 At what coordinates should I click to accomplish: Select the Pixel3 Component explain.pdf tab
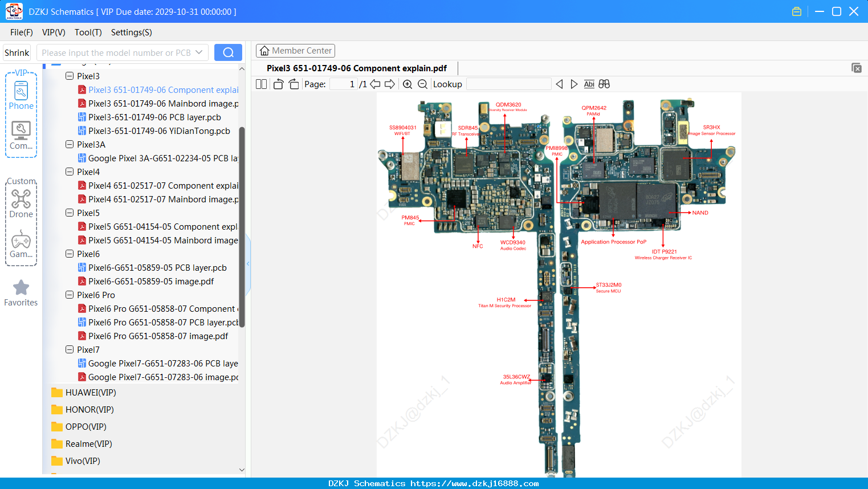(357, 68)
